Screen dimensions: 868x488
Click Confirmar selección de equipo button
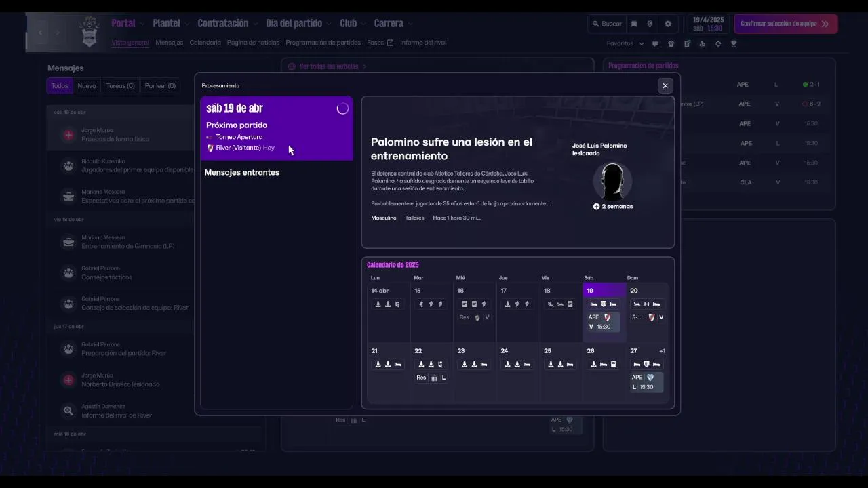[x=786, y=24]
